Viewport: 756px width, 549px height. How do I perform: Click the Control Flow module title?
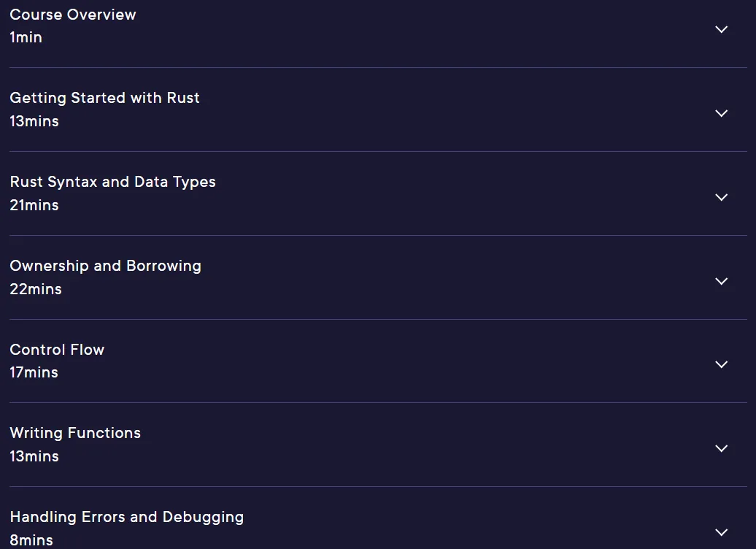57,349
